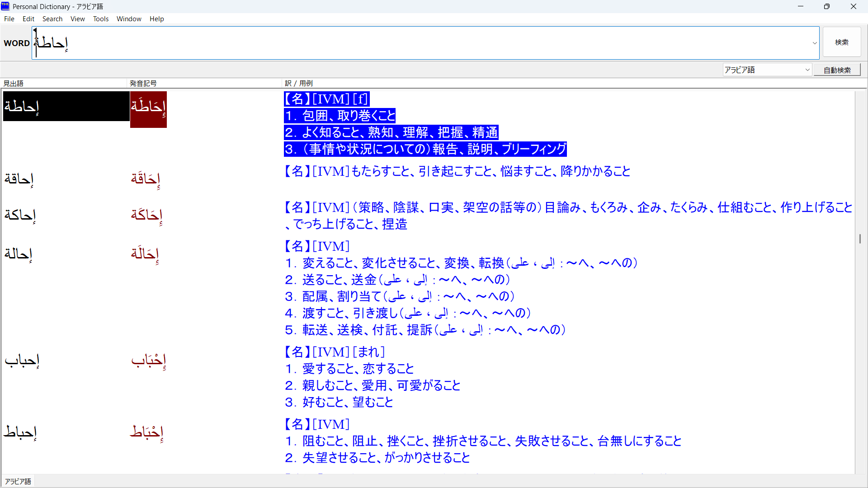Expand the WORD history dropdown arrow
868x488 pixels.
(x=815, y=43)
